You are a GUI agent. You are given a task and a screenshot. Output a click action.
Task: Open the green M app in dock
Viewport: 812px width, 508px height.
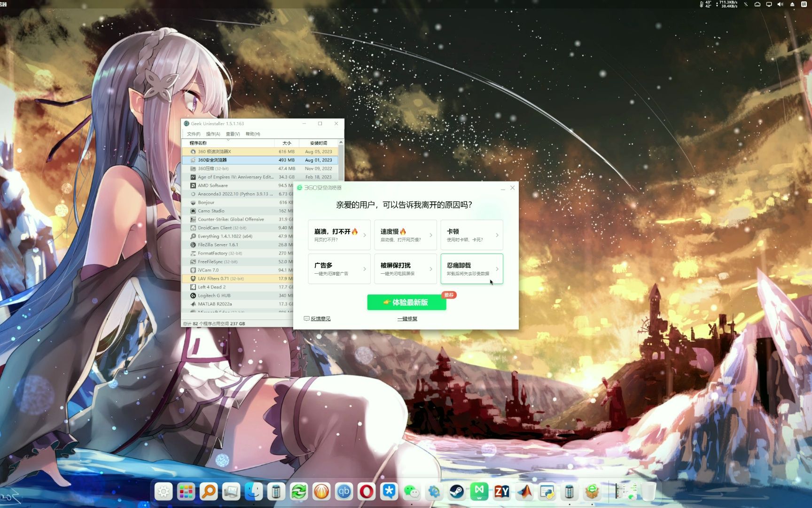(479, 492)
